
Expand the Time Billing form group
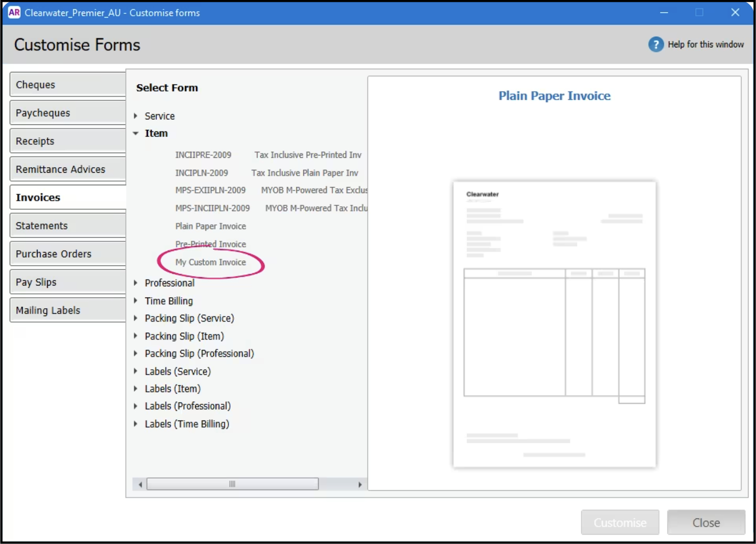click(135, 300)
